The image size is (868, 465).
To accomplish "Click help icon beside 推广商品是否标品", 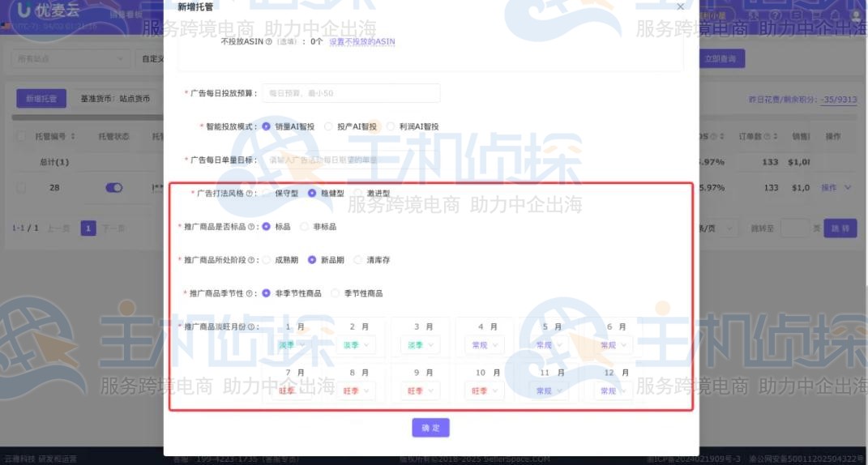I will pyautogui.click(x=250, y=227).
